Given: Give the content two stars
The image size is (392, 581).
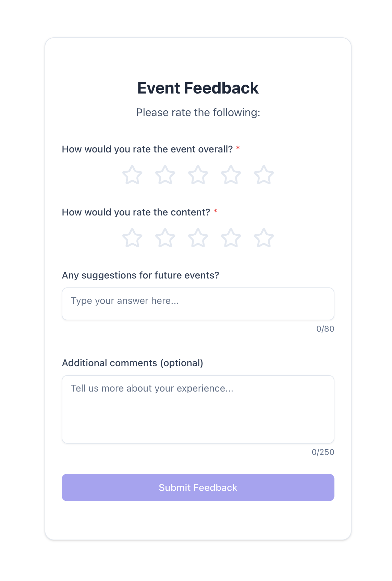Looking at the screenshot, I should tap(165, 238).
